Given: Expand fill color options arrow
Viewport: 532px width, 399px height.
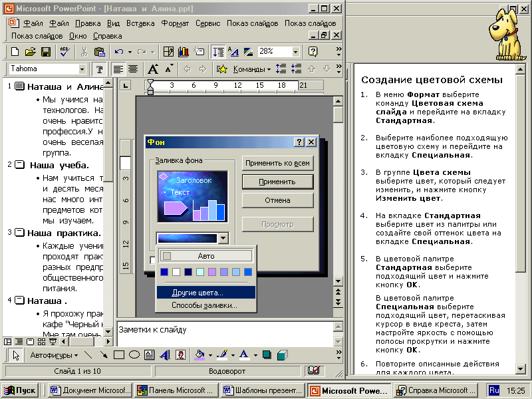Looking at the screenshot, I should 210,355.
